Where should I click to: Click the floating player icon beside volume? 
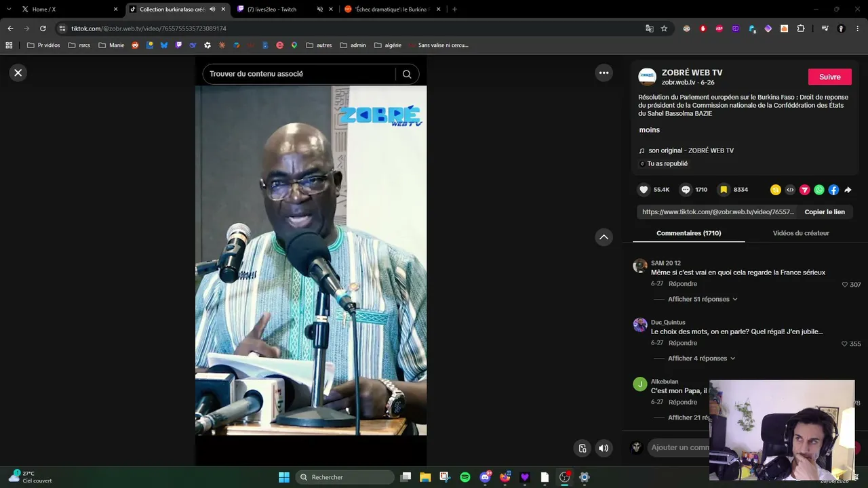(582, 448)
